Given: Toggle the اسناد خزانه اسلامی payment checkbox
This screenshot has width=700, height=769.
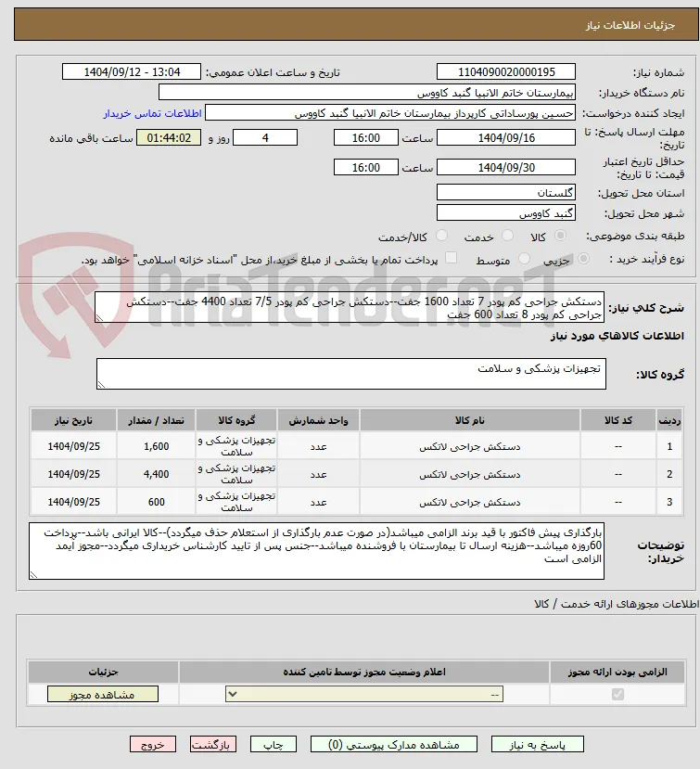Looking at the screenshot, I should 451,258.
